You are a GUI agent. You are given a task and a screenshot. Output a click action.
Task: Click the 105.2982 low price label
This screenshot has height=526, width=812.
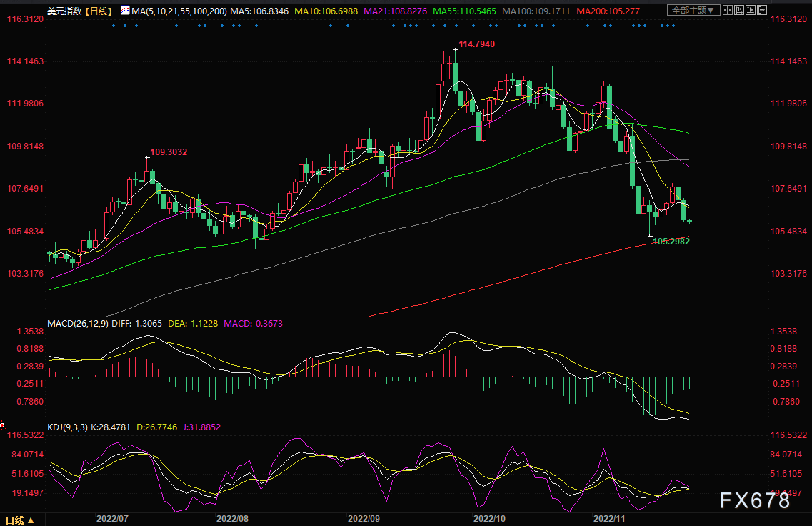click(671, 242)
